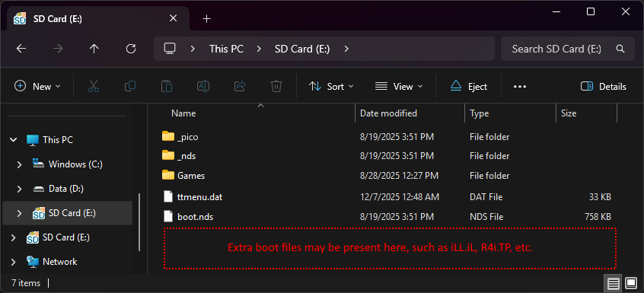
Task: Expand the Windows (C:) tree node
Action: pyautogui.click(x=19, y=164)
